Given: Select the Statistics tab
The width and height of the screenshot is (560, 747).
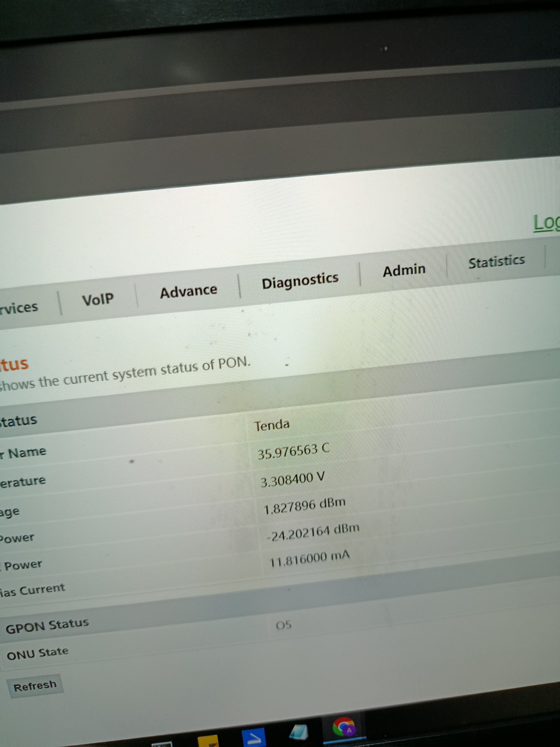Looking at the screenshot, I should [496, 261].
